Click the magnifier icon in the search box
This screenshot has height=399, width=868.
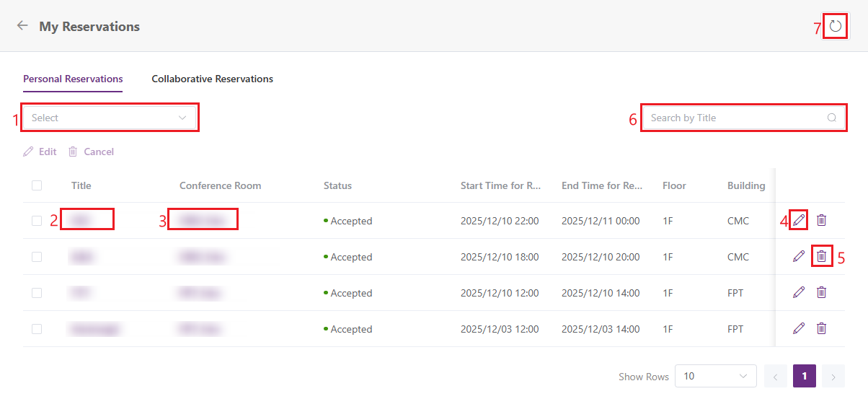pos(831,118)
